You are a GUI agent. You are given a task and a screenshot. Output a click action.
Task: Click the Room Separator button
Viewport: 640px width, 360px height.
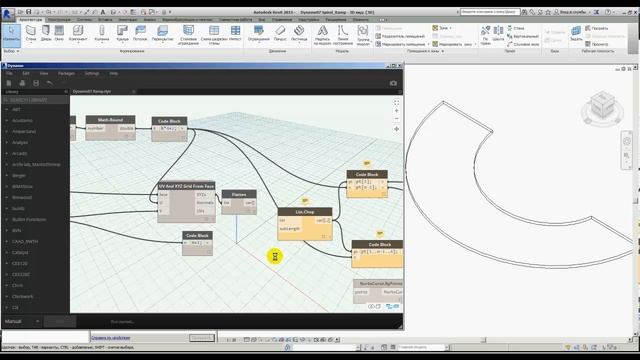tap(400, 36)
